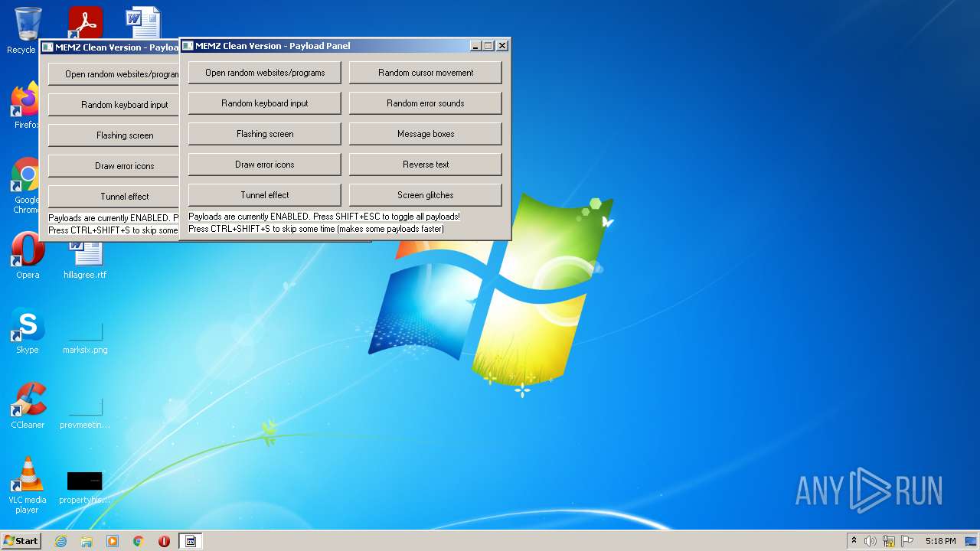Viewport: 980px width, 551px height.
Task: Trigger the Message boxes payload
Action: point(426,134)
